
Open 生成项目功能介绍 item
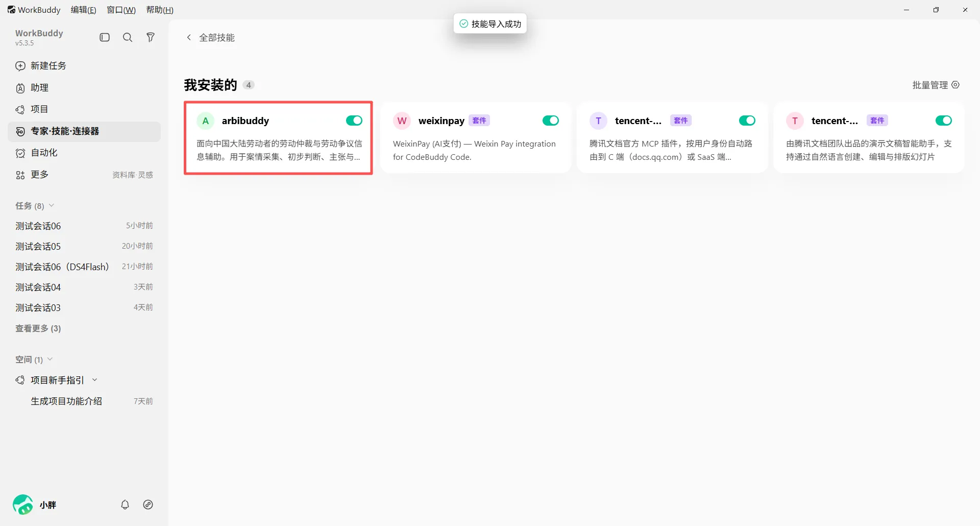pos(84,401)
